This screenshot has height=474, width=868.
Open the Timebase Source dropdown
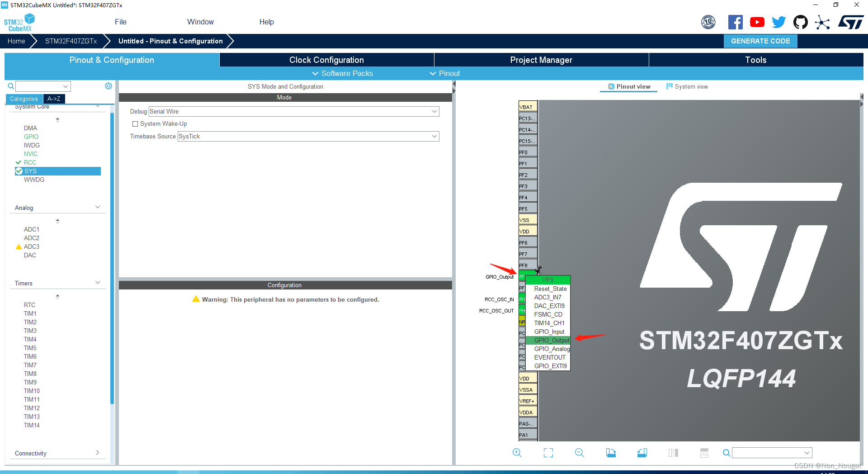coord(434,136)
